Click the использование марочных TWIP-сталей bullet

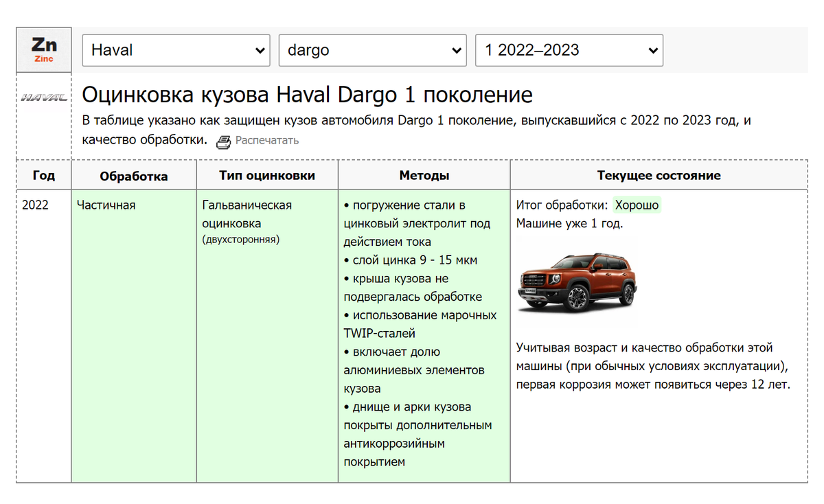[420, 324]
